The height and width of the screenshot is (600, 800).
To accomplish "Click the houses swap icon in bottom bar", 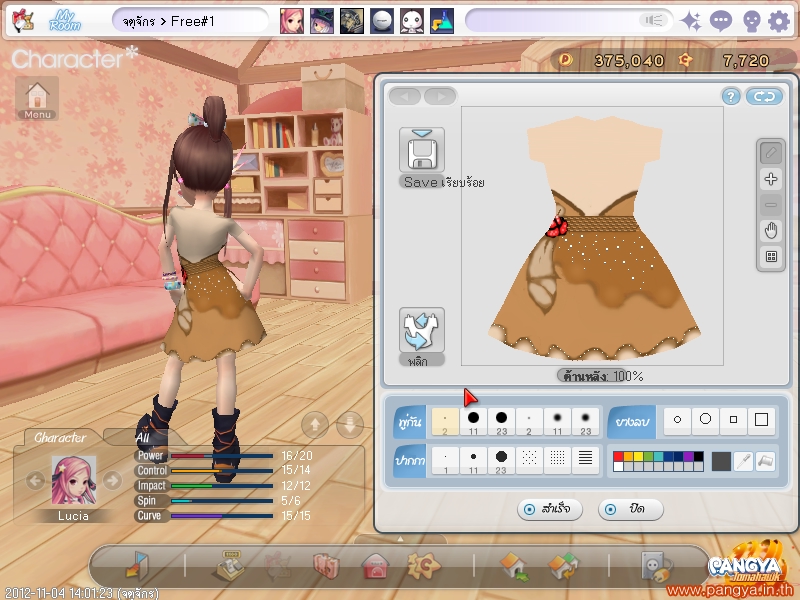I will pos(563,567).
